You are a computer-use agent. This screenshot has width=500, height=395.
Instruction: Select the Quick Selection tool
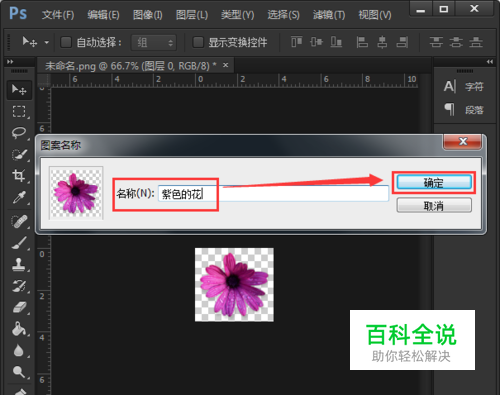click(x=19, y=155)
